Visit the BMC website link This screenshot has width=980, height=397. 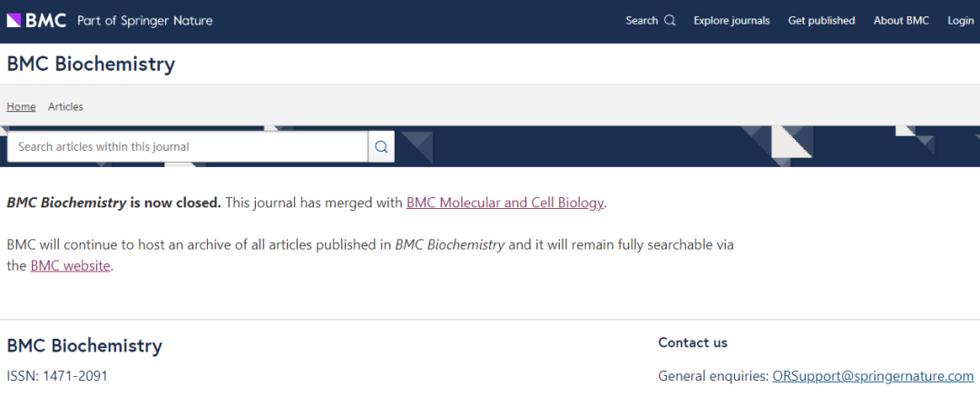[70, 265]
